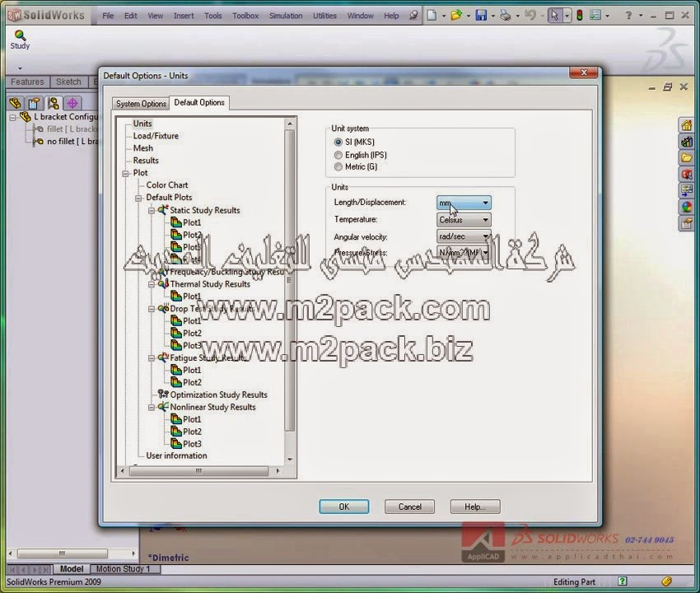Open the Sketch command tab
Viewport: 700px width, 593px height.
coord(68,82)
